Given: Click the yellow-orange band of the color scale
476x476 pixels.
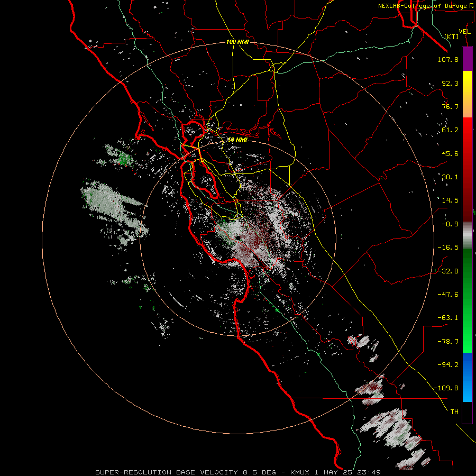Looking at the screenshot, I should coord(467,94).
